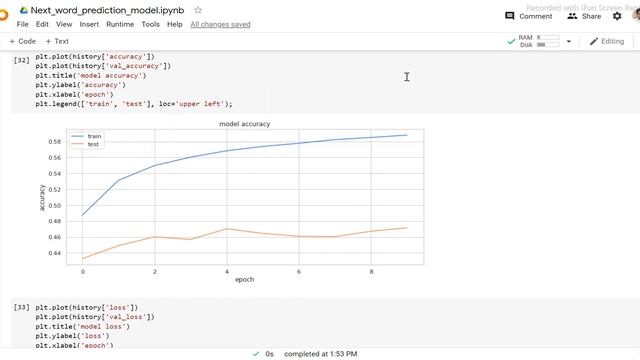Open the Help menu
The width and height of the screenshot is (640, 360).
click(175, 24)
